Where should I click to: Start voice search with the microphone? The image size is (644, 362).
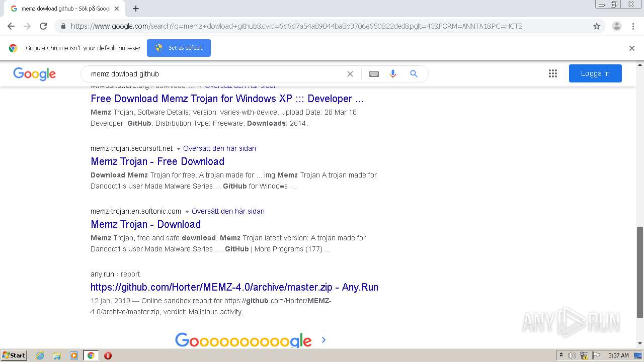[x=393, y=74]
